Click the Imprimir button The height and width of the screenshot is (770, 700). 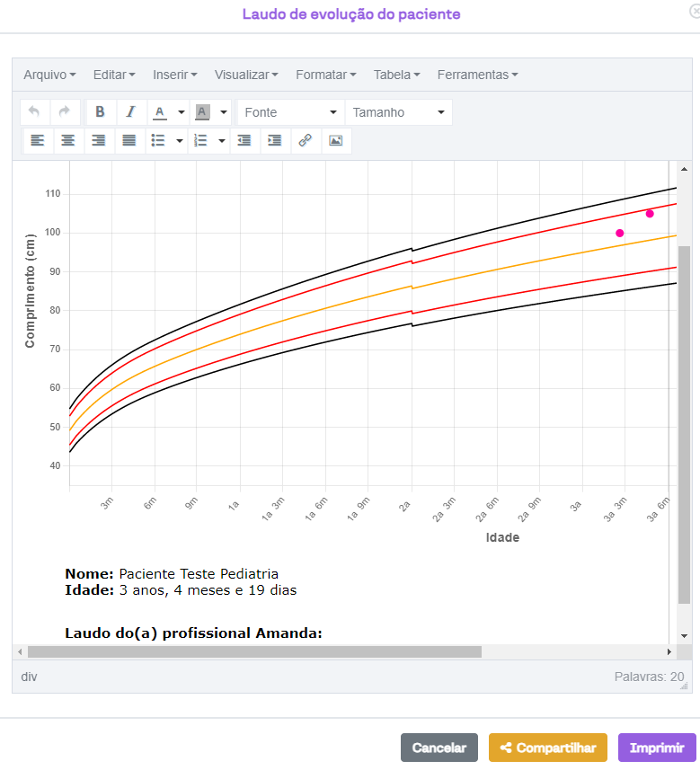click(657, 748)
